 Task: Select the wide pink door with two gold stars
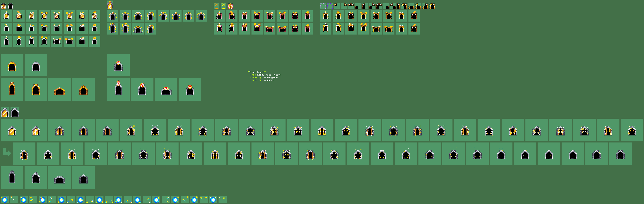[x=282, y=29]
